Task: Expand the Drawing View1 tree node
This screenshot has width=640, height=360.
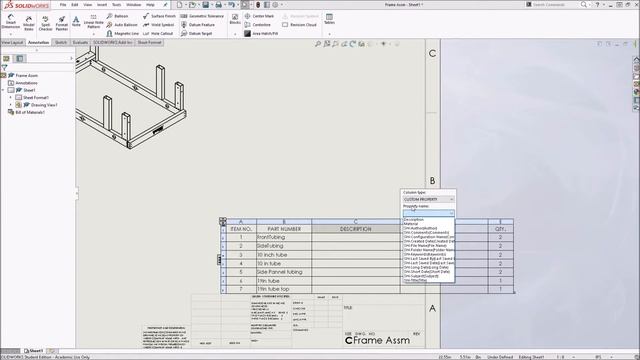Action: click(11, 105)
